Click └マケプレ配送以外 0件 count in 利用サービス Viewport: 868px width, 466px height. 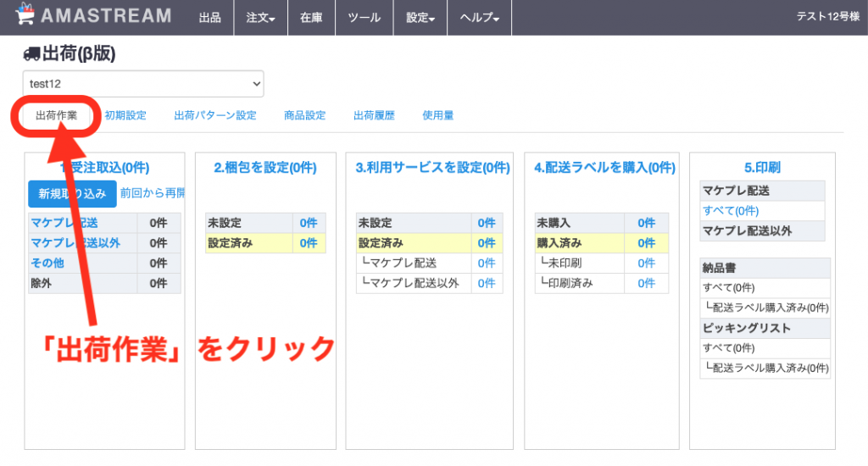487,283
